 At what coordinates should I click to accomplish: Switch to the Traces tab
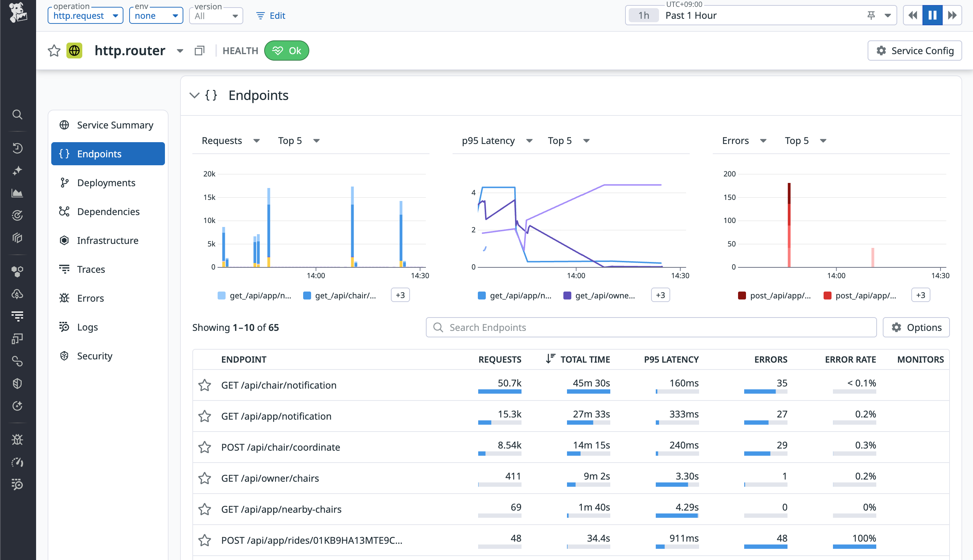click(x=91, y=269)
